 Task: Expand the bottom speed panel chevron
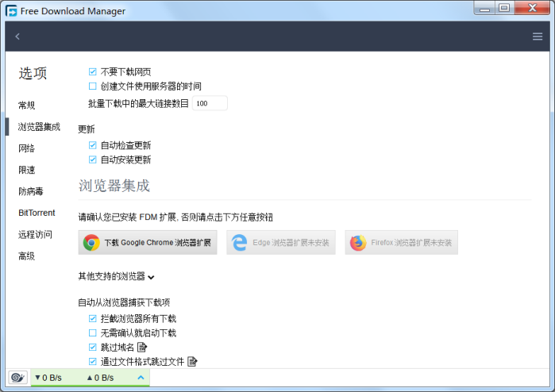(x=141, y=378)
